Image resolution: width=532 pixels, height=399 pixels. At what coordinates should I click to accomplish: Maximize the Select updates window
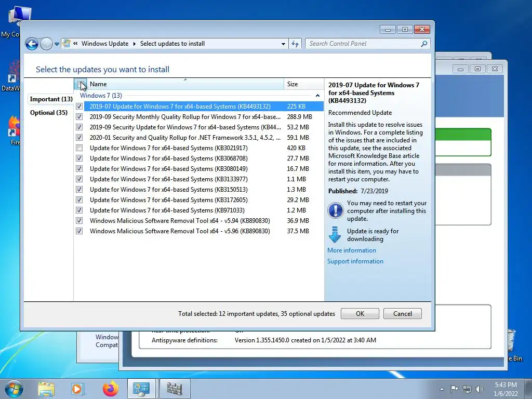(405, 30)
